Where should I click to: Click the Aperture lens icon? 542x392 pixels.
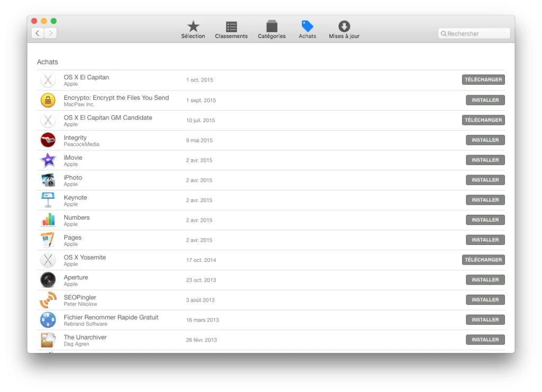tap(48, 280)
